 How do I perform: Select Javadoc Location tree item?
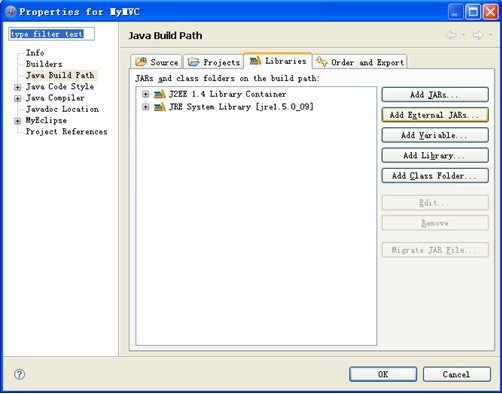click(62, 109)
